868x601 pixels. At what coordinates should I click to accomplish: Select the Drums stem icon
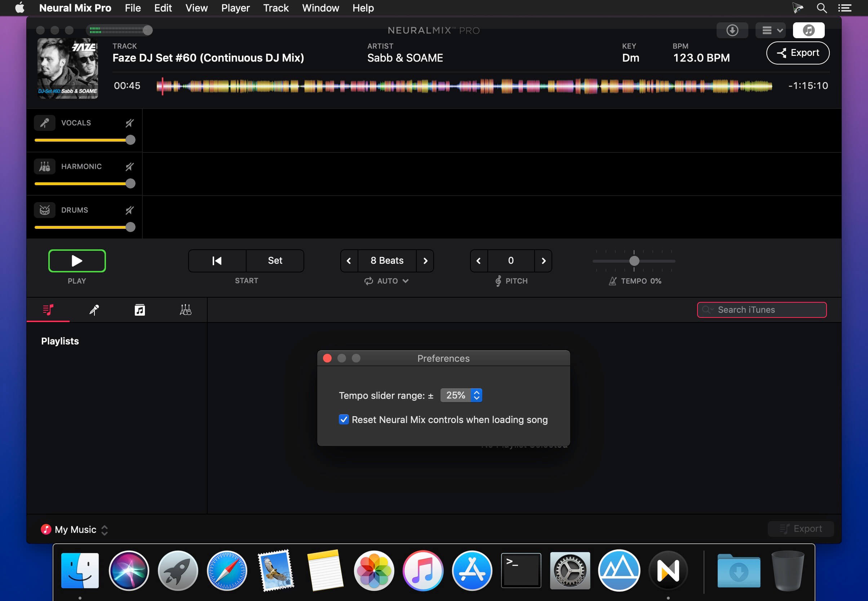pos(44,210)
